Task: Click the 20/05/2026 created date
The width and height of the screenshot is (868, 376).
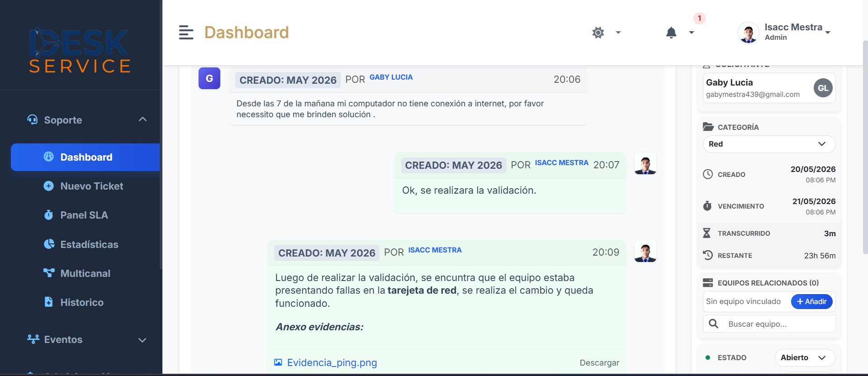Action: click(x=813, y=169)
